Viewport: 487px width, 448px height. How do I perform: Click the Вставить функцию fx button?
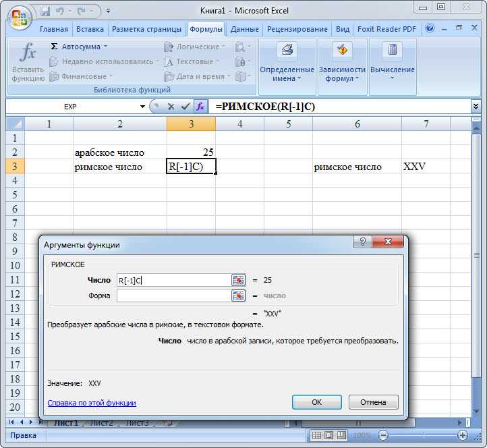coord(28,62)
